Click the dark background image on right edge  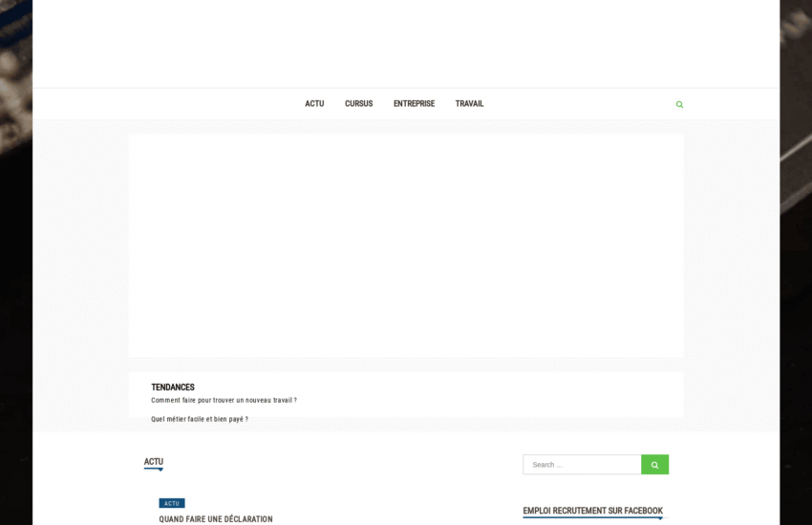[x=796, y=262]
